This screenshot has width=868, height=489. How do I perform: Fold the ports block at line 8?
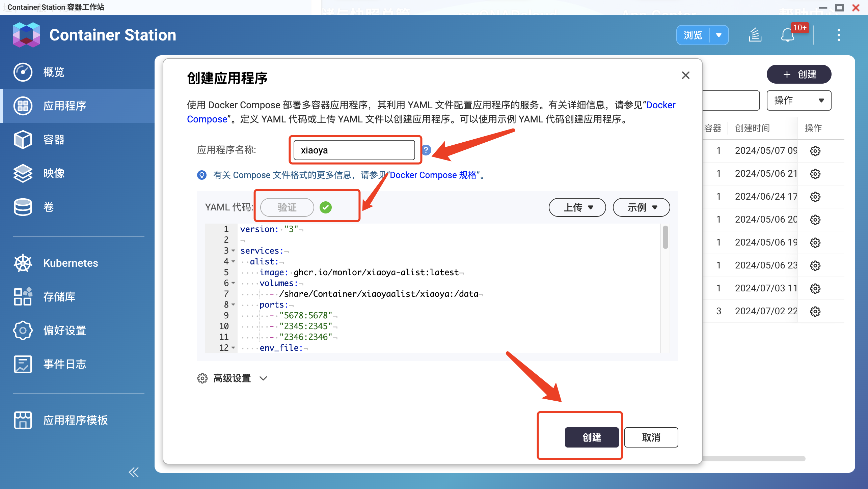[233, 305]
